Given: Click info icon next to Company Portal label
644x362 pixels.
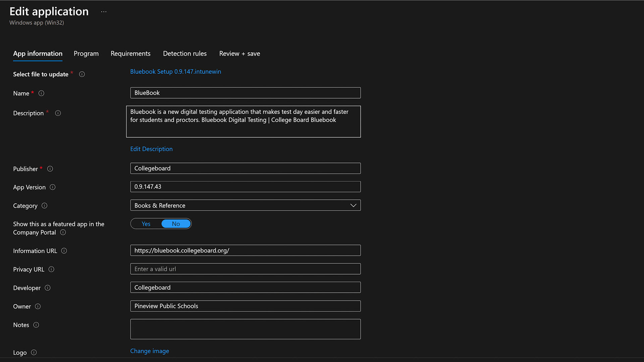Looking at the screenshot, I should click(x=63, y=233).
